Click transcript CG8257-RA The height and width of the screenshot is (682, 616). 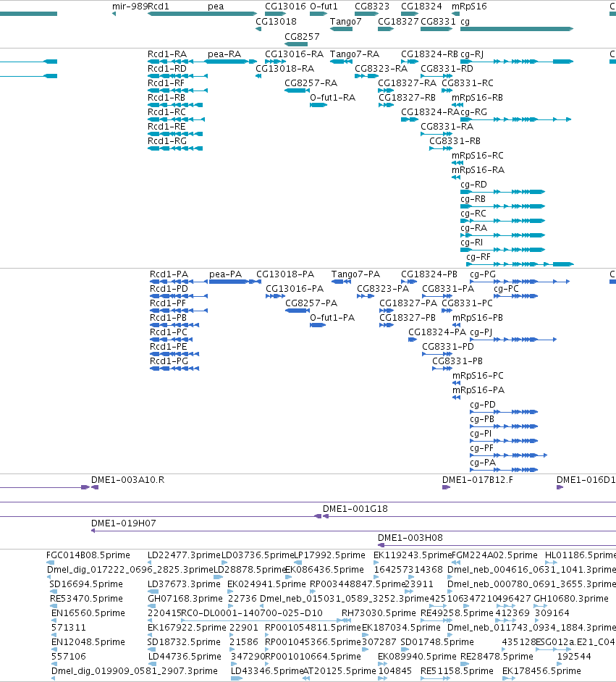pos(311,83)
